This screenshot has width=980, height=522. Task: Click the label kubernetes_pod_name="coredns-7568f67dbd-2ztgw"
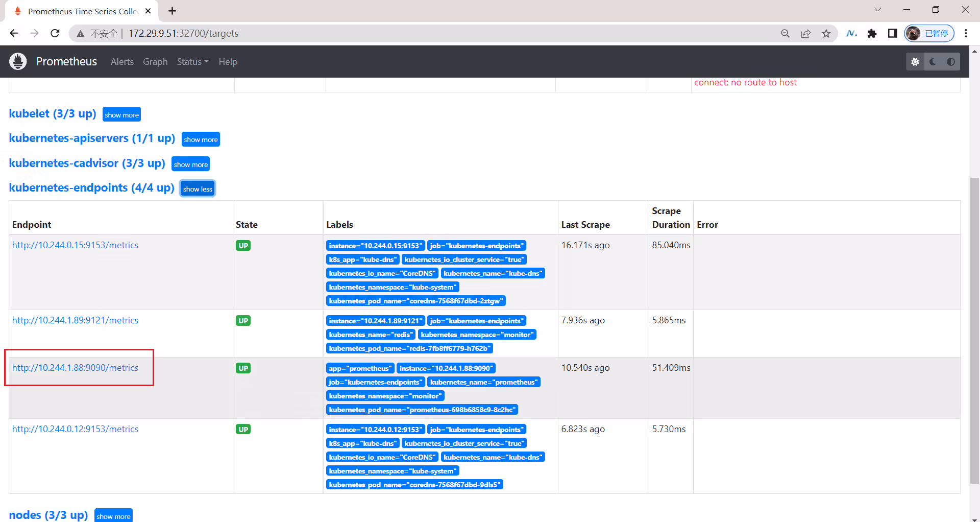(x=415, y=301)
